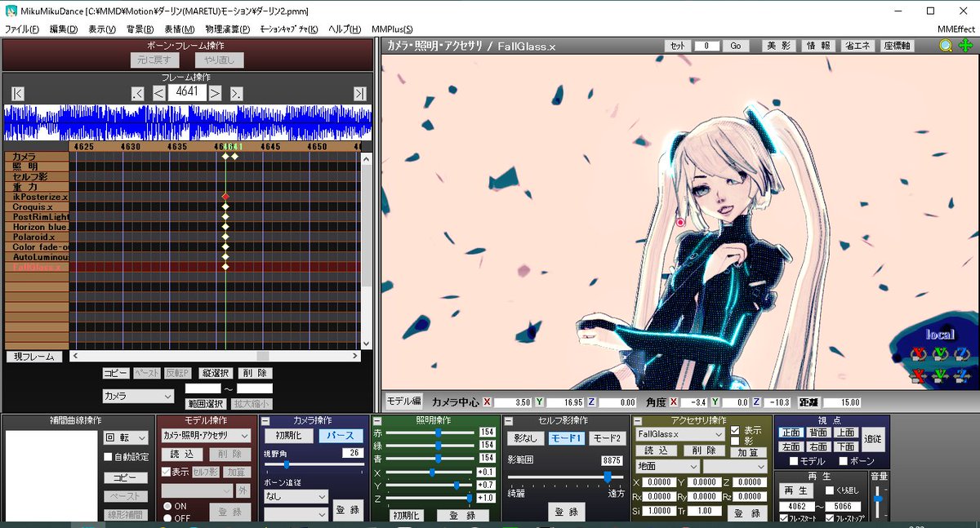Viewport: 980px width, 528px height.
Task: Click the 再生 play button
Action: [x=795, y=490]
